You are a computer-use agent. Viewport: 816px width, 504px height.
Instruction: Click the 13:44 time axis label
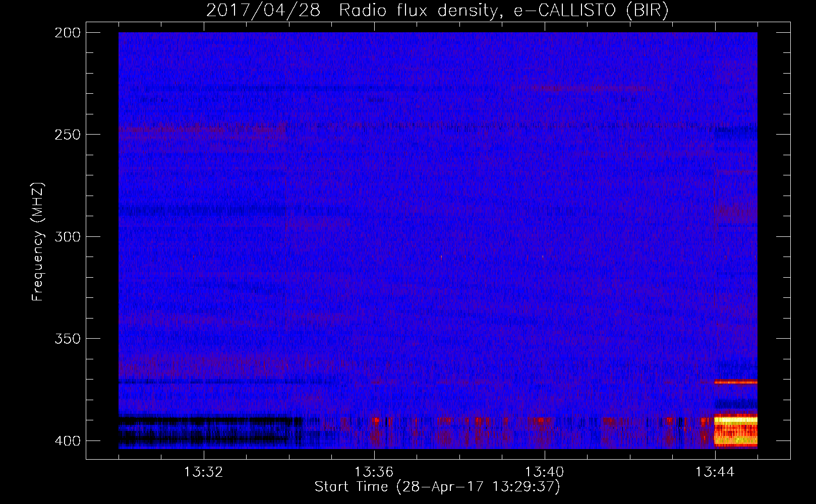(x=715, y=472)
